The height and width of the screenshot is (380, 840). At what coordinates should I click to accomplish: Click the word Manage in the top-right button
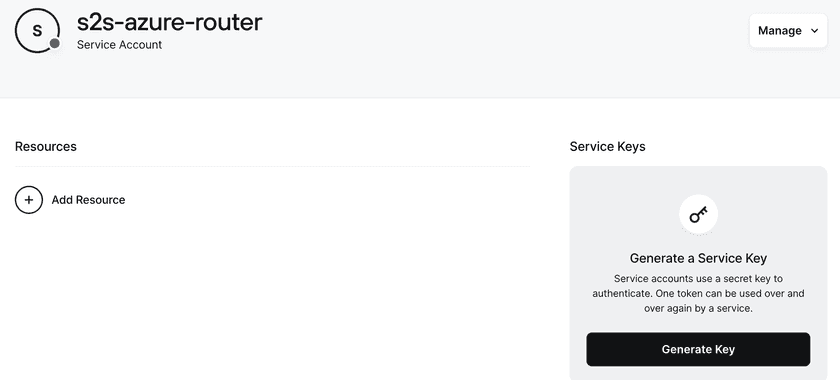[x=779, y=31]
